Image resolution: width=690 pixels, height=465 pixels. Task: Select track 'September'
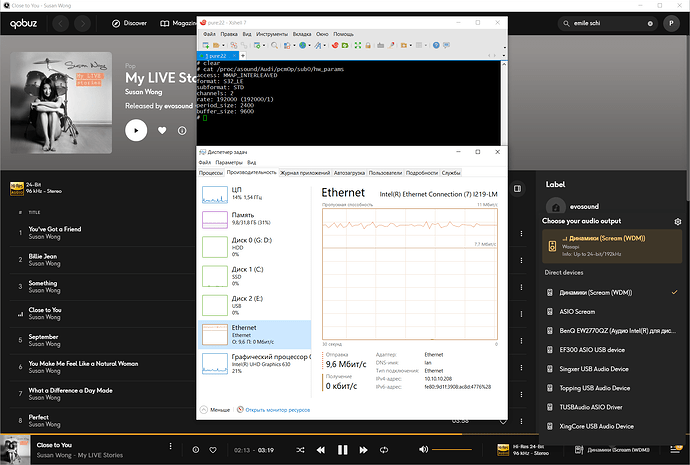43,337
